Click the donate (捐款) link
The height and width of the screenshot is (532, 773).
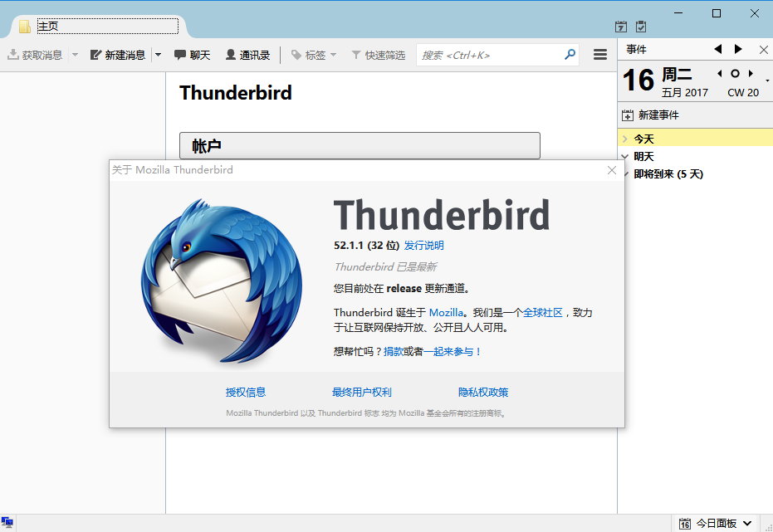click(x=393, y=351)
